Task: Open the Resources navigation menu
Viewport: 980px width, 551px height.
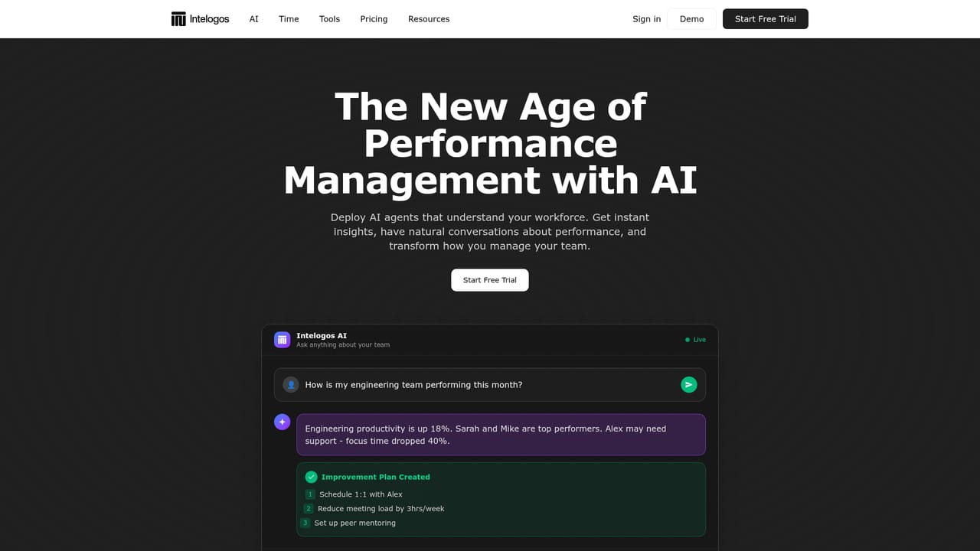Action: [x=429, y=19]
